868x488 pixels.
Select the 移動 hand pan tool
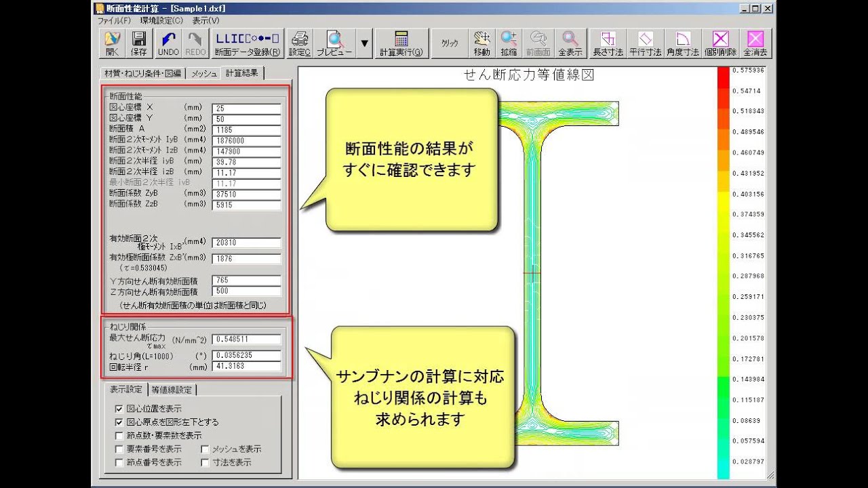[482, 43]
